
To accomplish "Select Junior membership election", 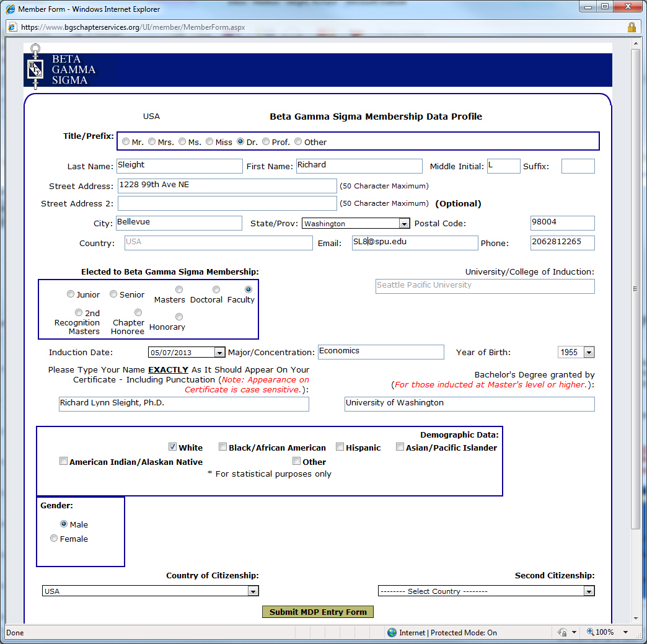I will (71, 294).
